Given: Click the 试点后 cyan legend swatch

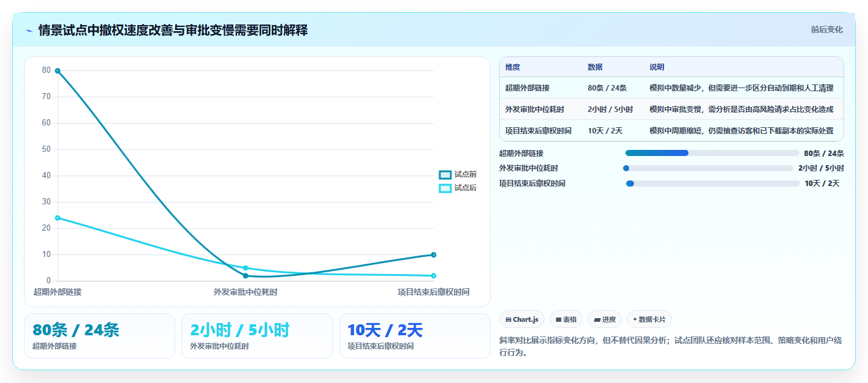Looking at the screenshot, I should pyautogui.click(x=445, y=188).
